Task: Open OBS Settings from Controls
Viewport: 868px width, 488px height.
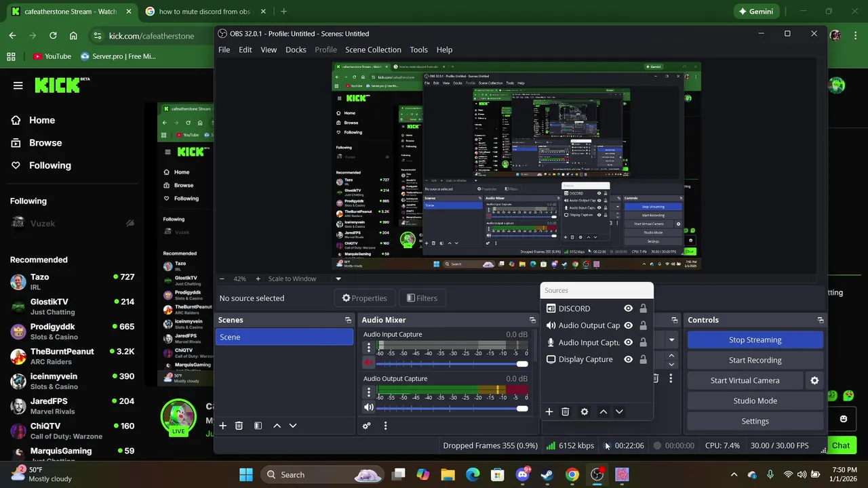Action: point(755,421)
